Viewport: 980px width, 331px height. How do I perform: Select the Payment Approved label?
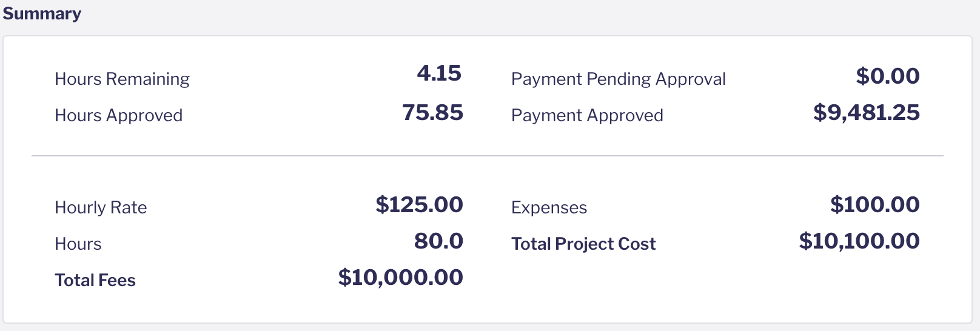click(587, 115)
